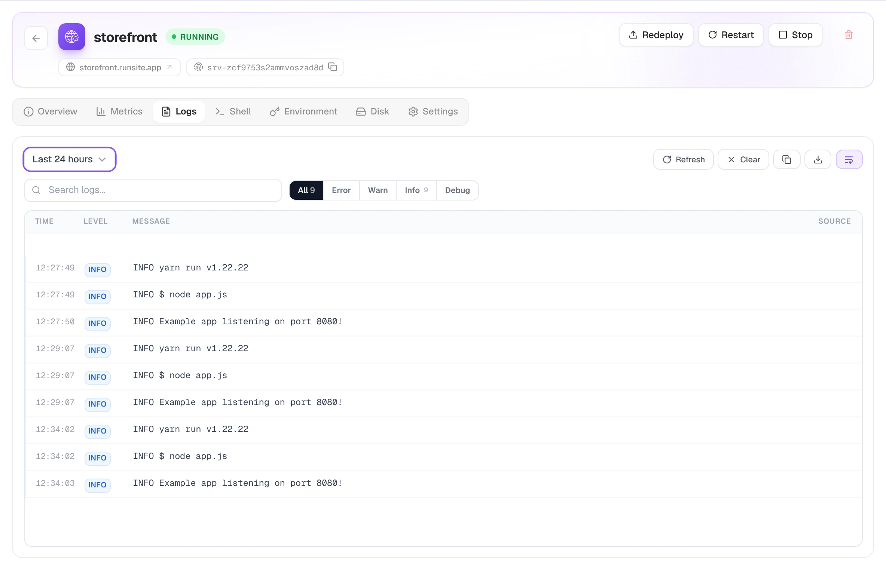The height and width of the screenshot is (588, 886).
Task: Open the Metrics tab
Action: [x=119, y=112]
